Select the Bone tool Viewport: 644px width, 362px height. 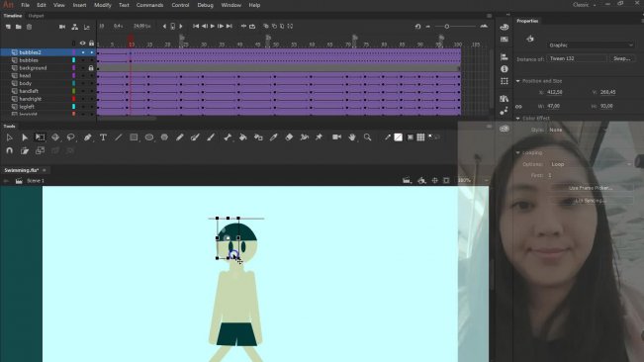(x=228, y=137)
